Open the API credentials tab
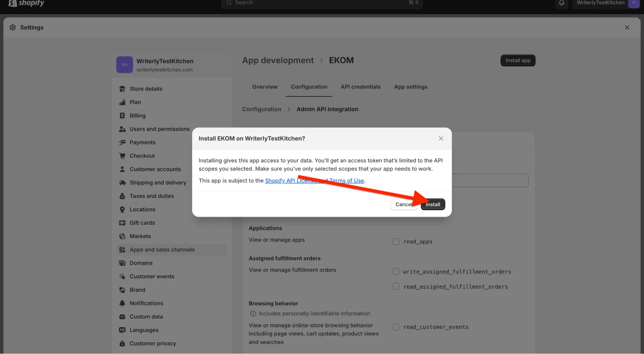This screenshot has width=644, height=354. [360, 87]
